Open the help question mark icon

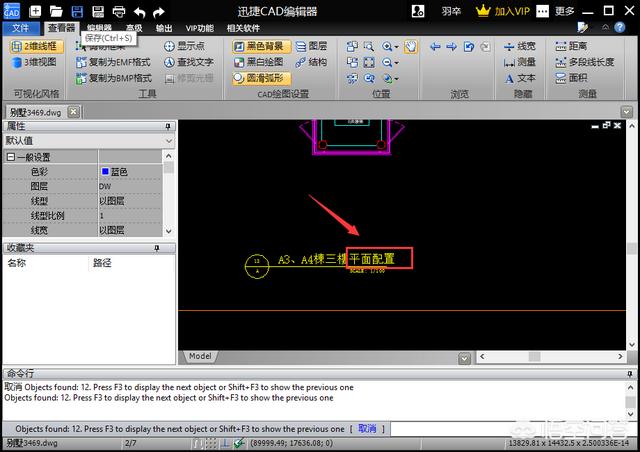[620, 27]
